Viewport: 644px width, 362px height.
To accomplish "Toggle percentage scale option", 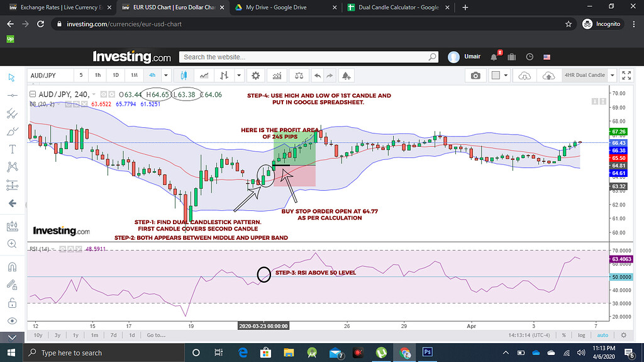I will [x=563, y=335].
